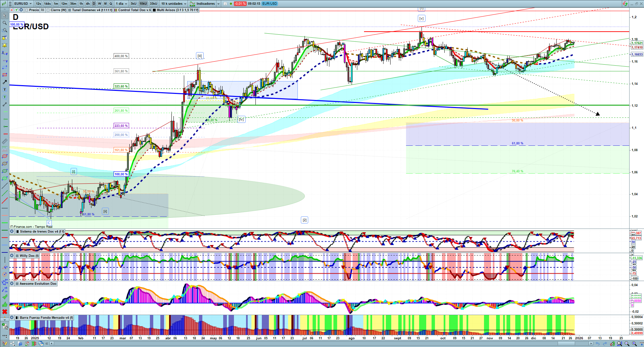The width and height of the screenshot is (644, 347).
Task: Choose the green diagonal line tool
Action: [x=5, y=193]
